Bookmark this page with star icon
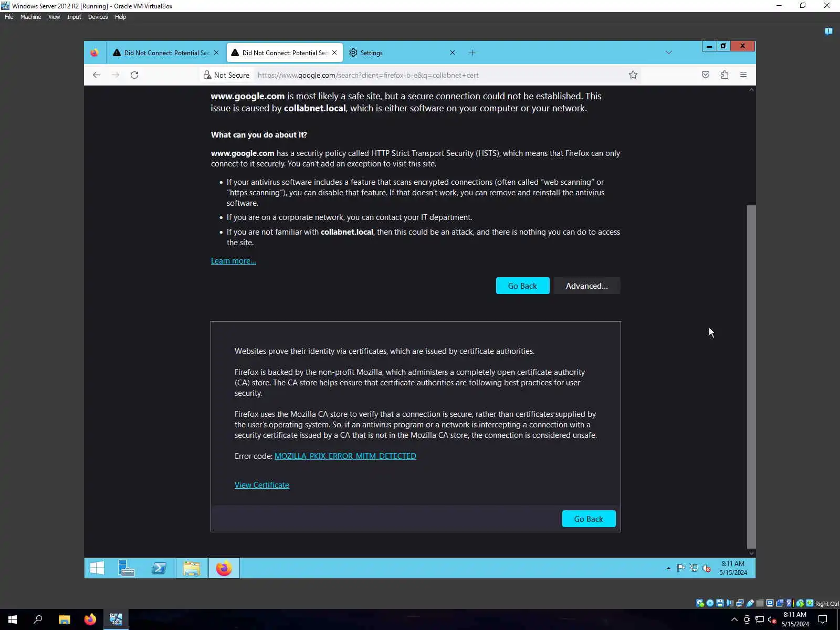Viewport: 840px width, 630px height. [633, 75]
